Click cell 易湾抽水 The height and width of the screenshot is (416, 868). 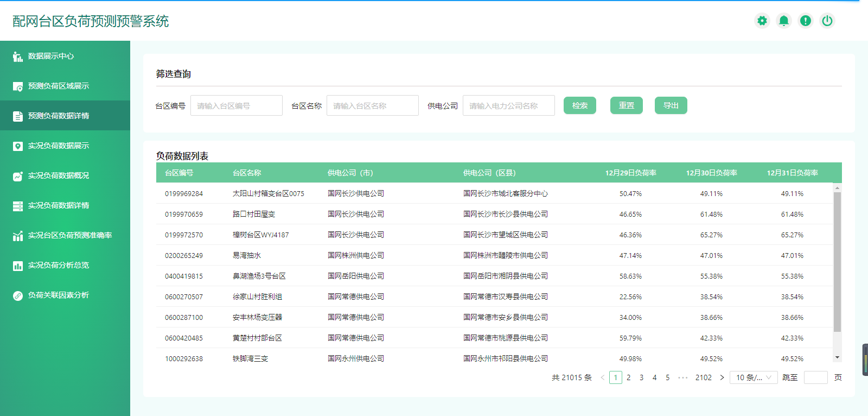coord(247,255)
